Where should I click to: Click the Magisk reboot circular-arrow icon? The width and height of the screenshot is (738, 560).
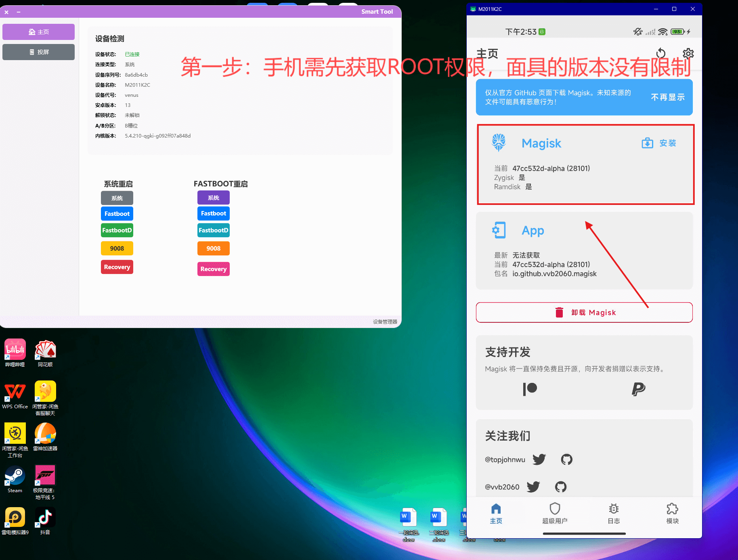(661, 53)
